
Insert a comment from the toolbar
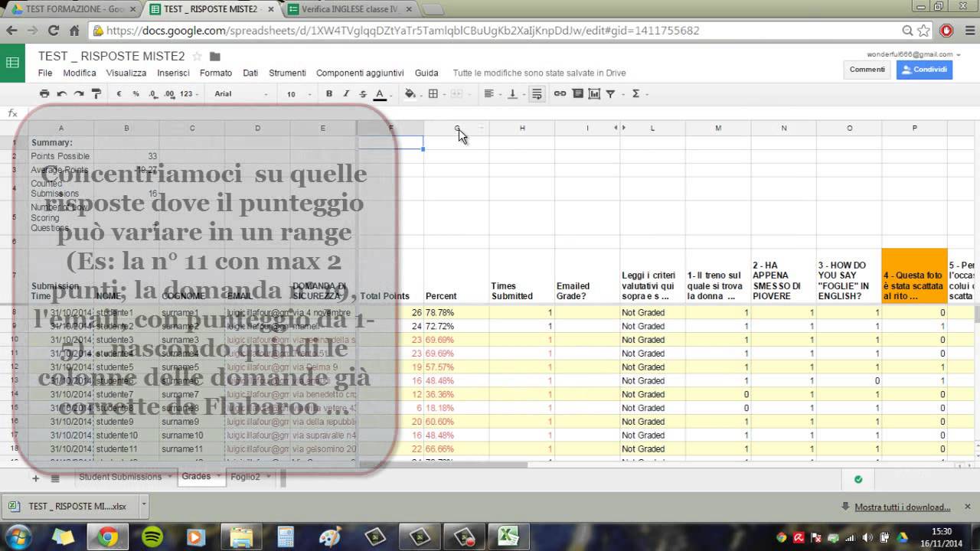tap(577, 93)
